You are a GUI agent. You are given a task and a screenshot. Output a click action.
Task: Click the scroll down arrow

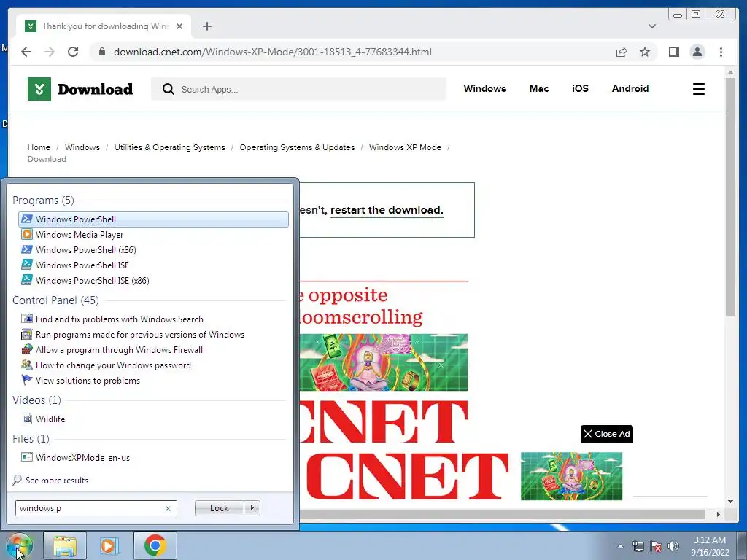(730, 502)
